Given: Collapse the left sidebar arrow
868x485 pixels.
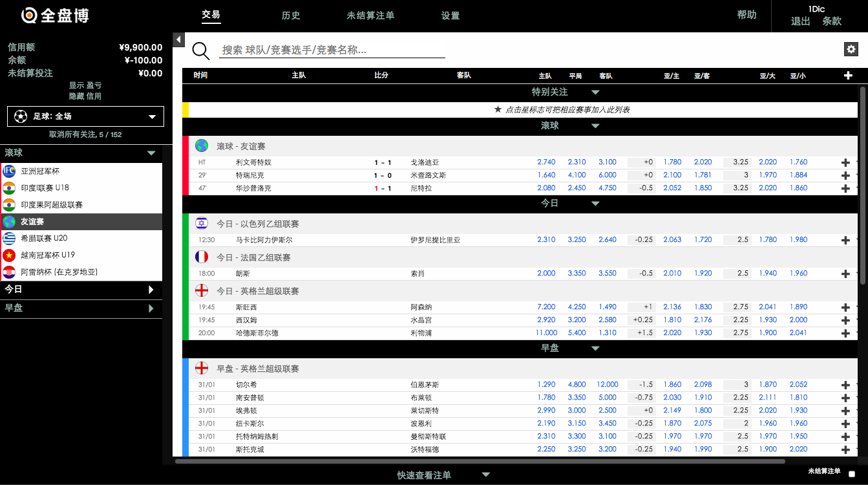Looking at the screenshot, I should (178, 40).
